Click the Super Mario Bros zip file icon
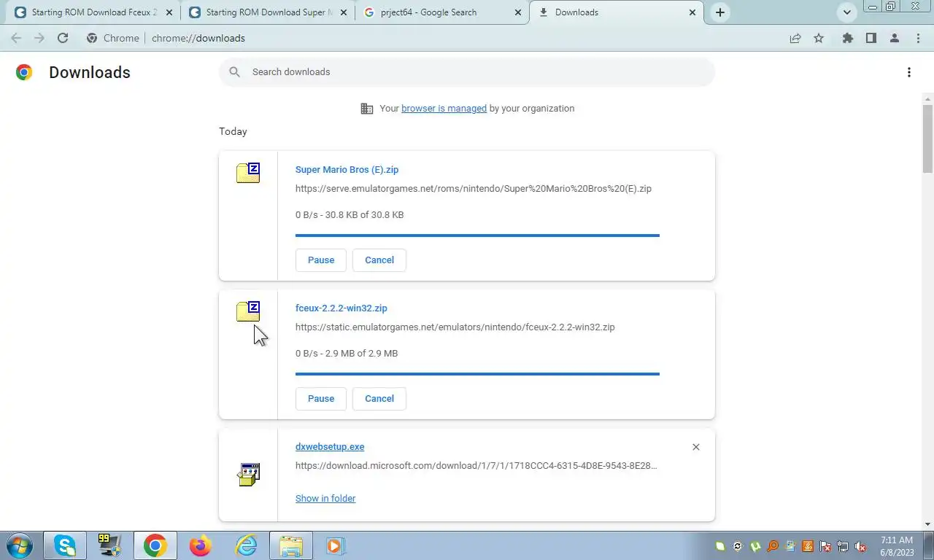Image resolution: width=934 pixels, height=560 pixels. pyautogui.click(x=248, y=173)
